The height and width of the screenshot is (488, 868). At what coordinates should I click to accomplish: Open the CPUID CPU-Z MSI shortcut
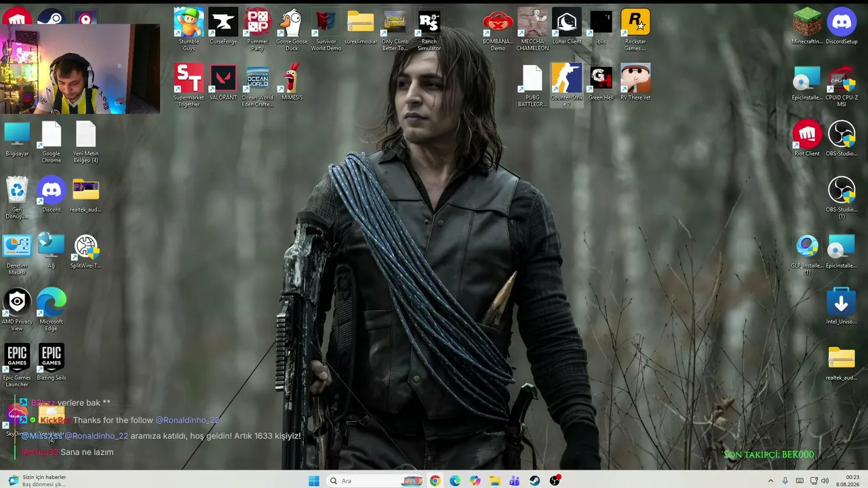842,85
